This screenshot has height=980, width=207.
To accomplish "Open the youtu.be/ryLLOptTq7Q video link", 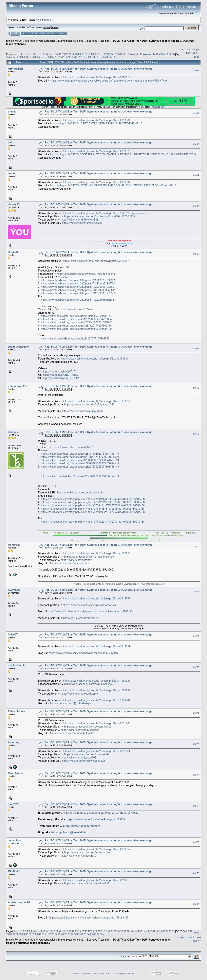I will (60, 372).
